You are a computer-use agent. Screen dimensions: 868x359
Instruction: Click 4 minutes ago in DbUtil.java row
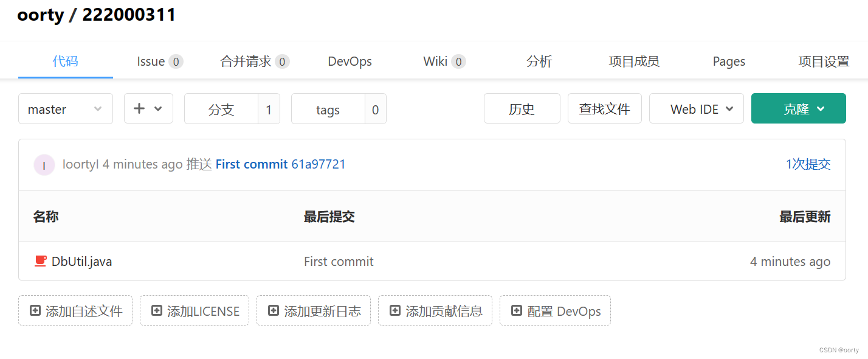point(790,262)
